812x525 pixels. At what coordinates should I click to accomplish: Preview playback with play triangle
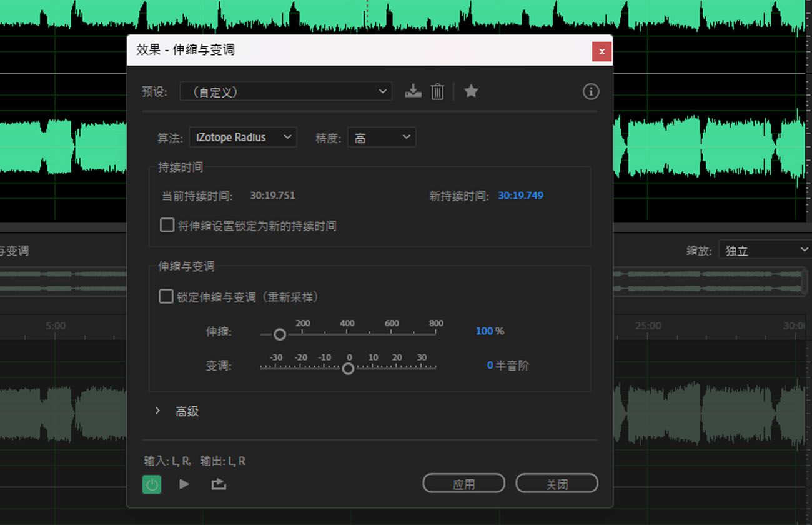click(184, 484)
